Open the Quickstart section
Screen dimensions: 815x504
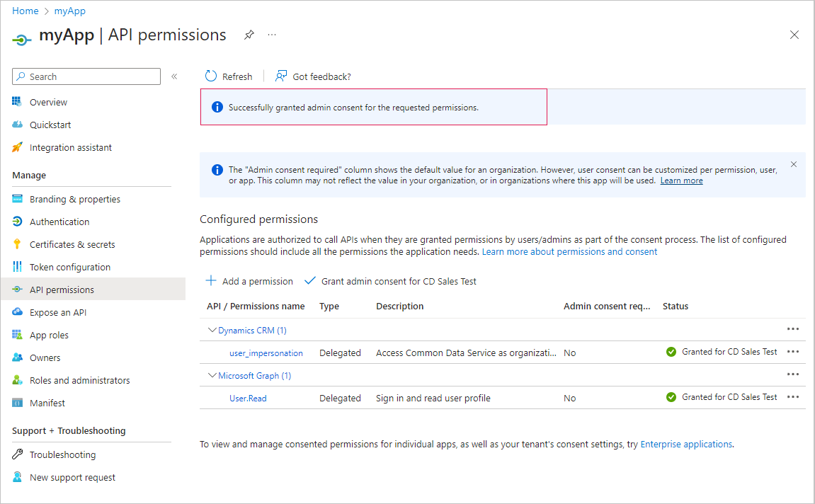(47, 124)
